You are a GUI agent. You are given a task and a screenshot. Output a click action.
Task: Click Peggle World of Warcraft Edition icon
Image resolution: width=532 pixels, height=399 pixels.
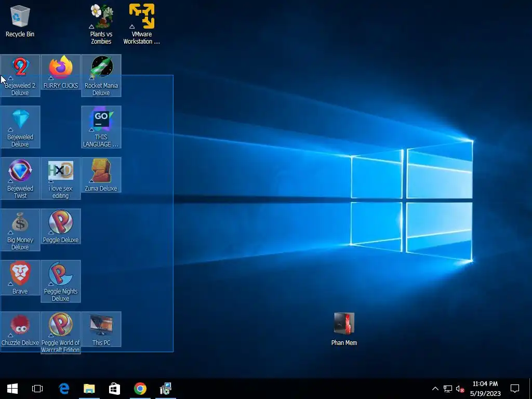click(61, 333)
